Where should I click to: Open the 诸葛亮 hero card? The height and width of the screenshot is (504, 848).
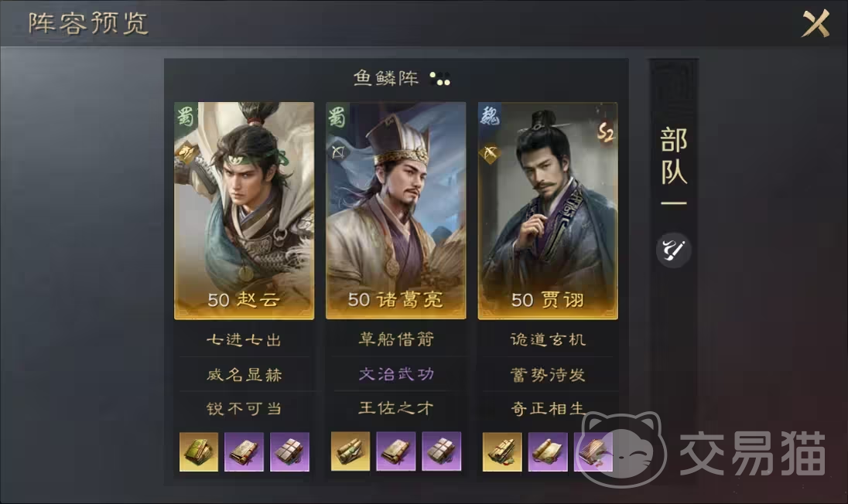pyautogui.click(x=396, y=211)
